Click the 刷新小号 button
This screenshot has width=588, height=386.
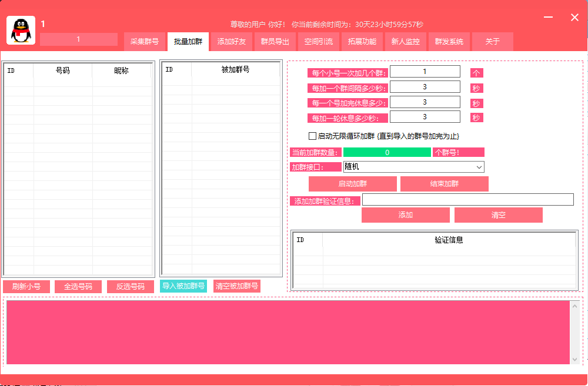[26, 287]
